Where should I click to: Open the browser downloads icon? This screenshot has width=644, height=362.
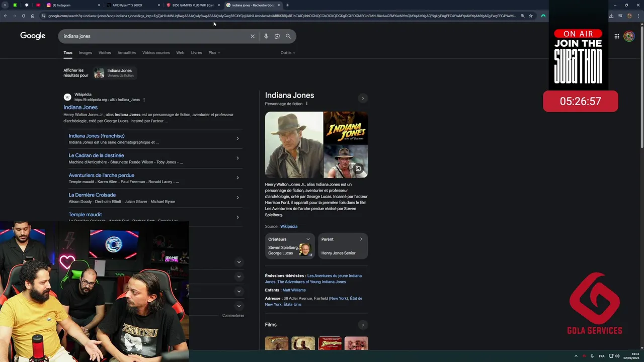611,16
